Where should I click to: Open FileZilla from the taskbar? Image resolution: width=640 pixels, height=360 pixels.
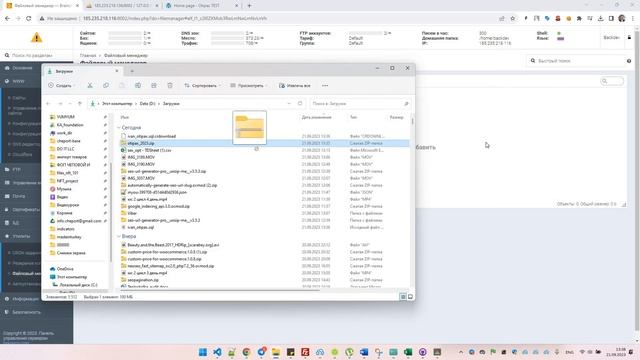click(x=305, y=352)
